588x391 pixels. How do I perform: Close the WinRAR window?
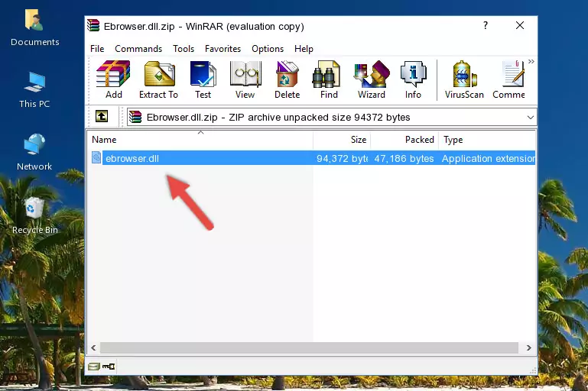[x=520, y=25]
